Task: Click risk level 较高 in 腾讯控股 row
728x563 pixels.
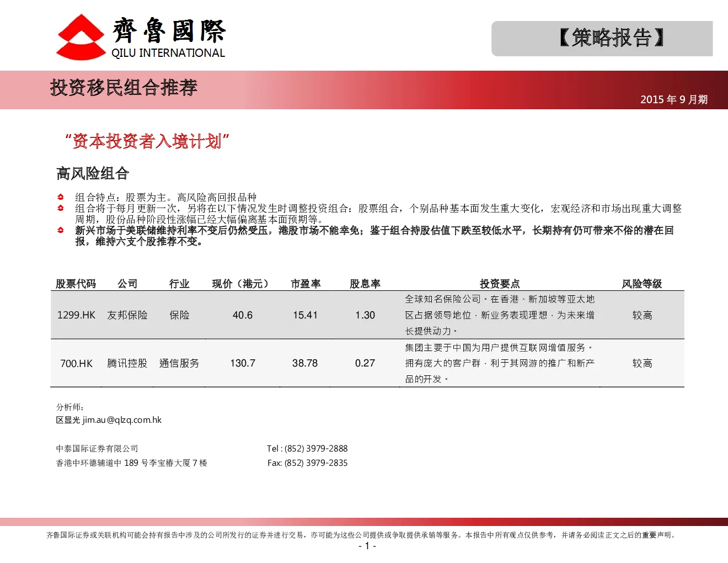Action: [642, 363]
